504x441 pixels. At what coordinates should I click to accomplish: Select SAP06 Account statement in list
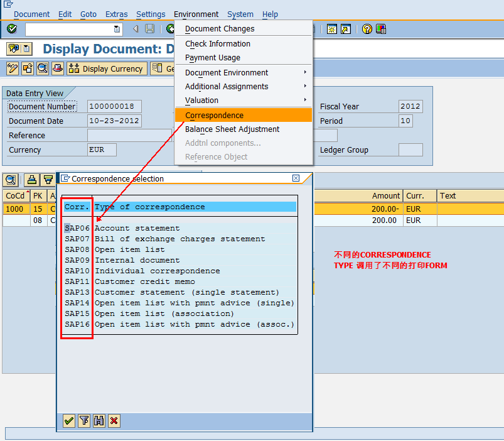[137, 228]
